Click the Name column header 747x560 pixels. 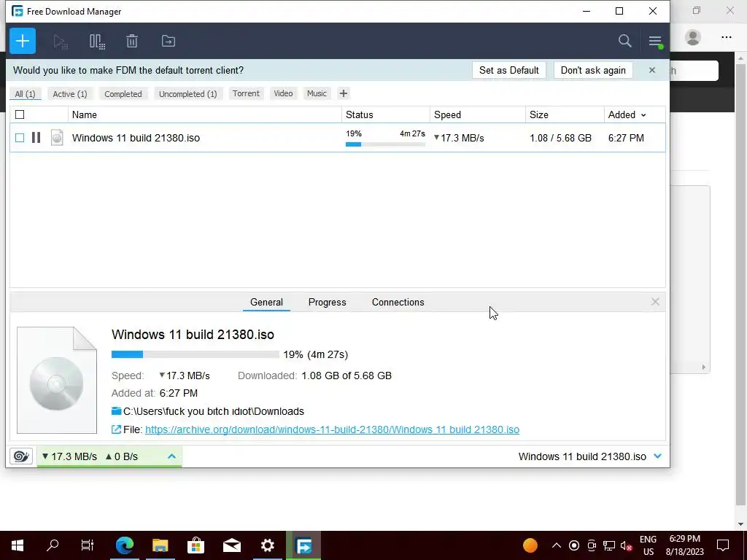205,114
